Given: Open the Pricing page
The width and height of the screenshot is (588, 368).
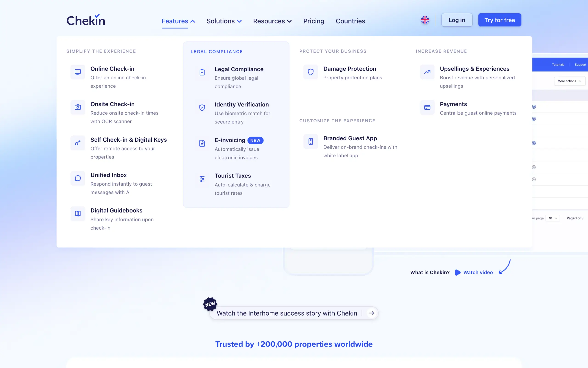Looking at the screenshot, I should [314, 21].
